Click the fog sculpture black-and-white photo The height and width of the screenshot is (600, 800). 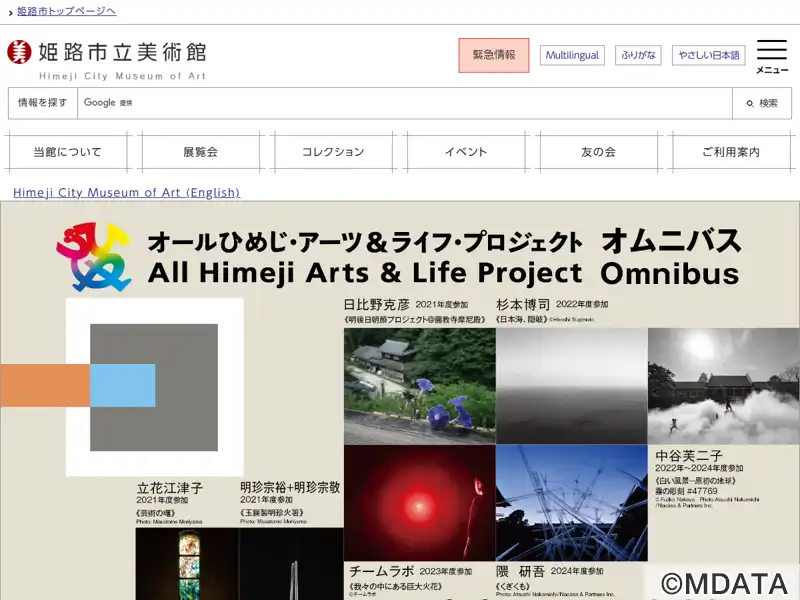[x=724, y=386]
